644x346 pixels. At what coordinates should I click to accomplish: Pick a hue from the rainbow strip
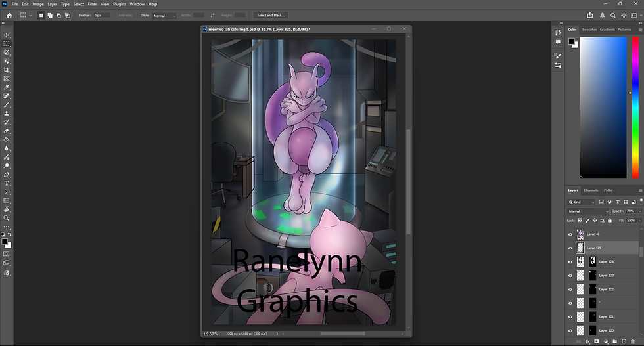coord(635,107)
